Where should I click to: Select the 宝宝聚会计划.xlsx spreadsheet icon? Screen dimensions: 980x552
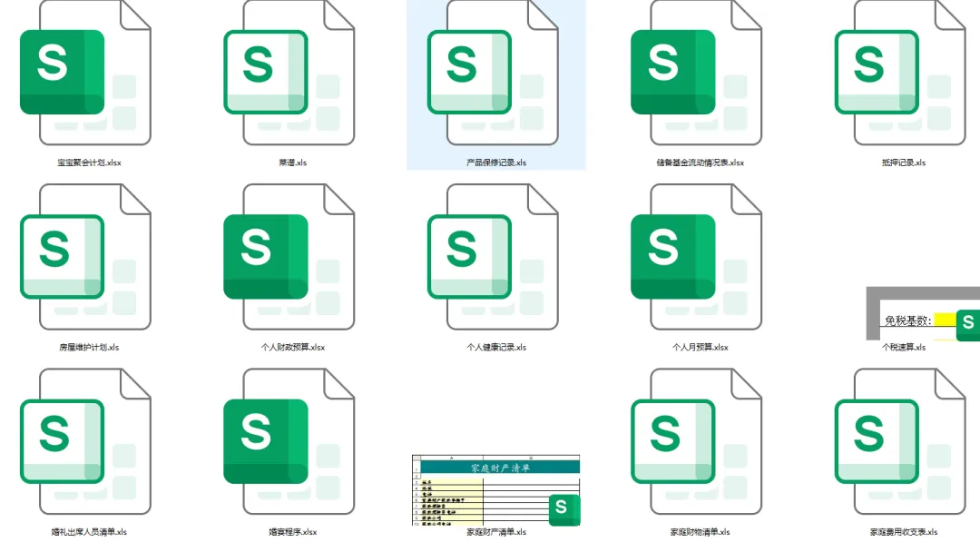pos(85,73)
